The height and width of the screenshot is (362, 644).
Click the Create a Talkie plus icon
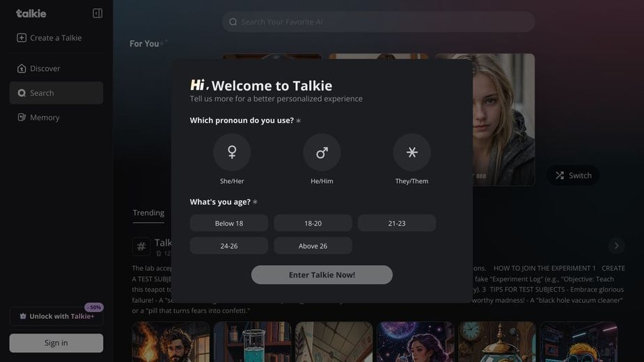22,38
